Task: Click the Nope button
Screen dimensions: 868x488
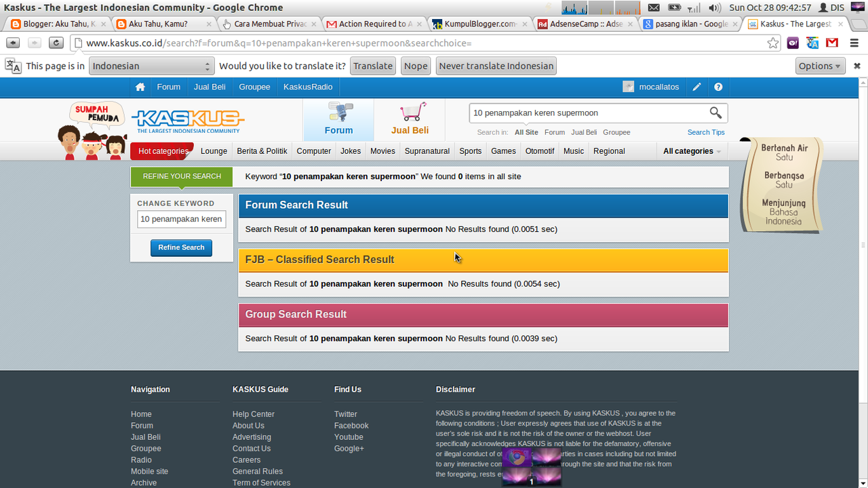Action: [416, 66]
